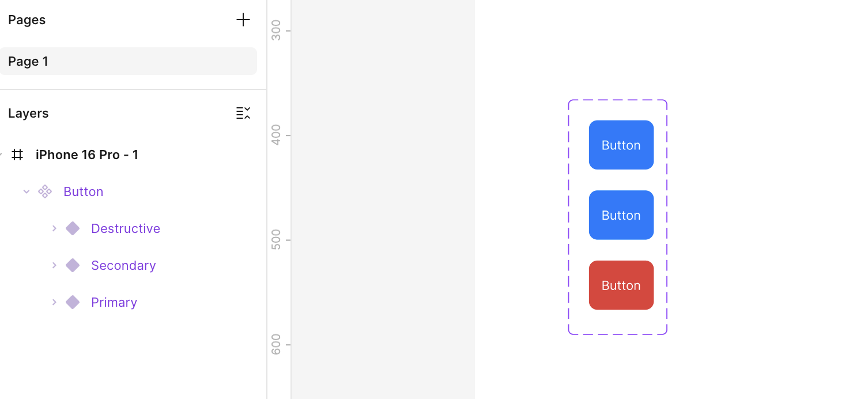The image size is (868, 399).
Task: Click the Primary variant diamond icon
Action: (x=73, y=302)
